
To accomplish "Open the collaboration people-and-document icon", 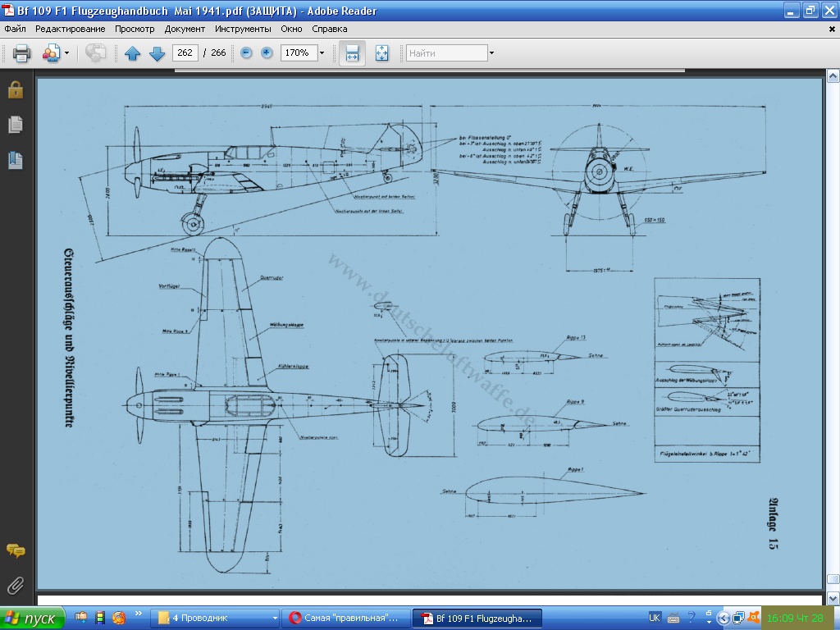I will pyautogui.click(x=51, y=53).
